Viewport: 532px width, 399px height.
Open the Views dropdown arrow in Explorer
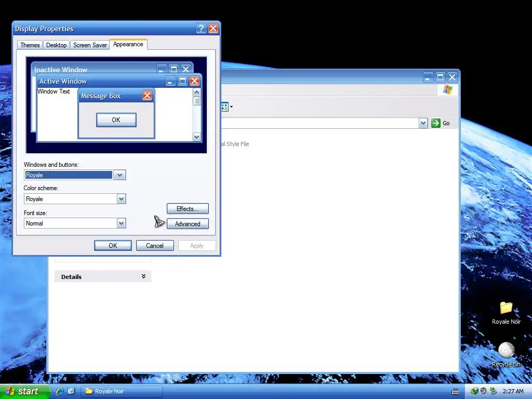tap(231, 107)
